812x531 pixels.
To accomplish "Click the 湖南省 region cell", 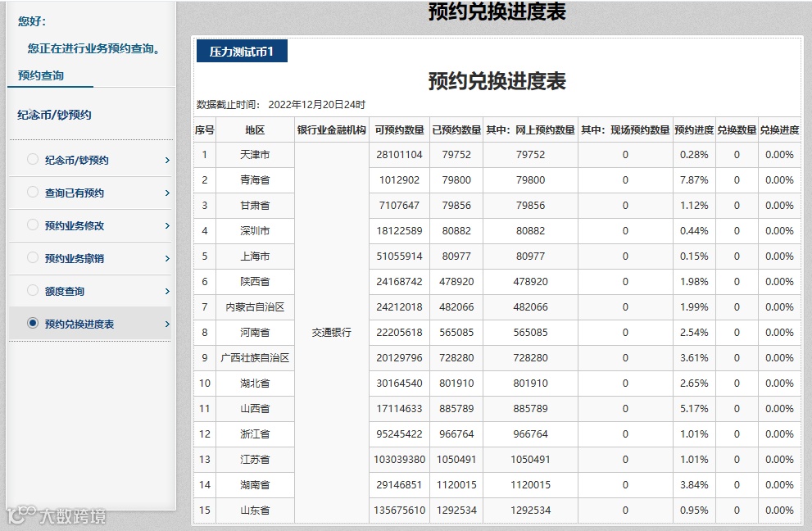I will (255, 484).
